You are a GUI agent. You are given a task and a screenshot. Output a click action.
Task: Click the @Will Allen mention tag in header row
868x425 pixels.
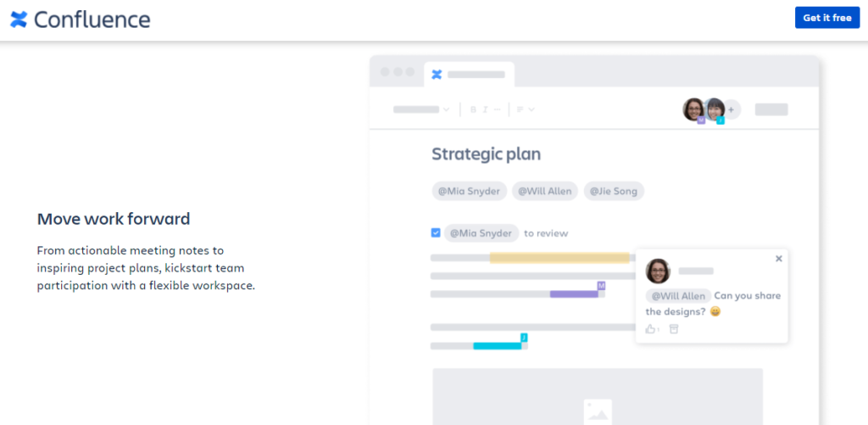[545, 191]
